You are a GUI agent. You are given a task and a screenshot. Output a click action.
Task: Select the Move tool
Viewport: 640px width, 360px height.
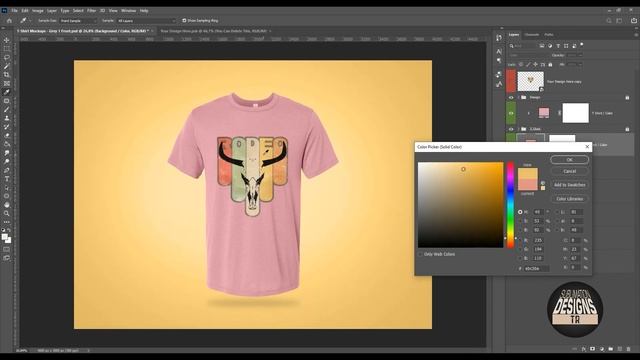[7, 40]
